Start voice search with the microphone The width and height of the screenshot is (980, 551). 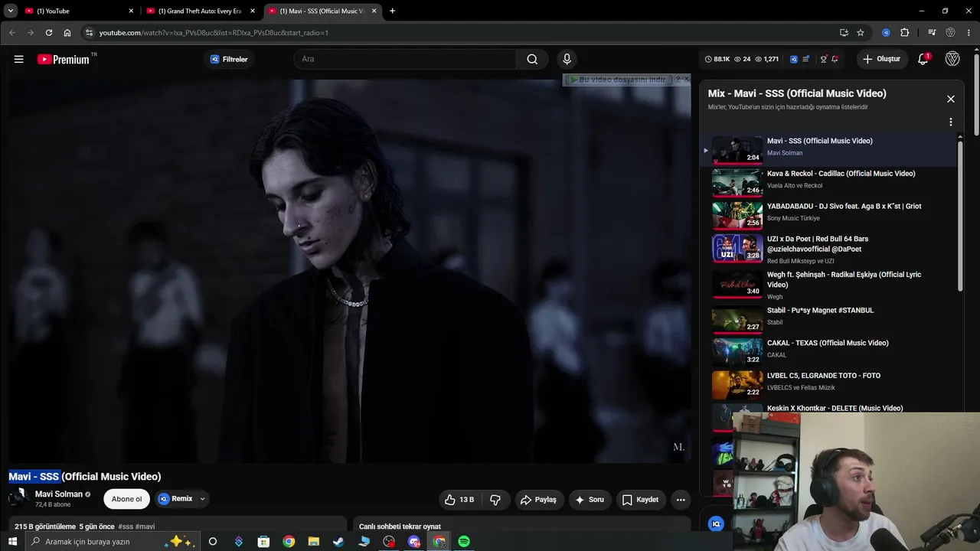coord(567,59)
